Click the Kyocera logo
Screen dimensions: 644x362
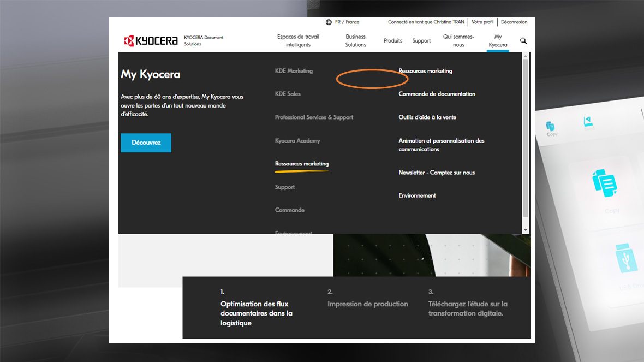(x=151, y=41)
